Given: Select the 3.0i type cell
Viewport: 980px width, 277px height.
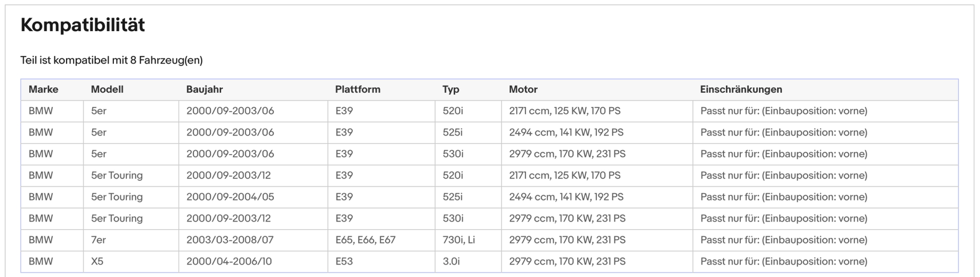Looking at the screenshot, I should click(468, 262).
